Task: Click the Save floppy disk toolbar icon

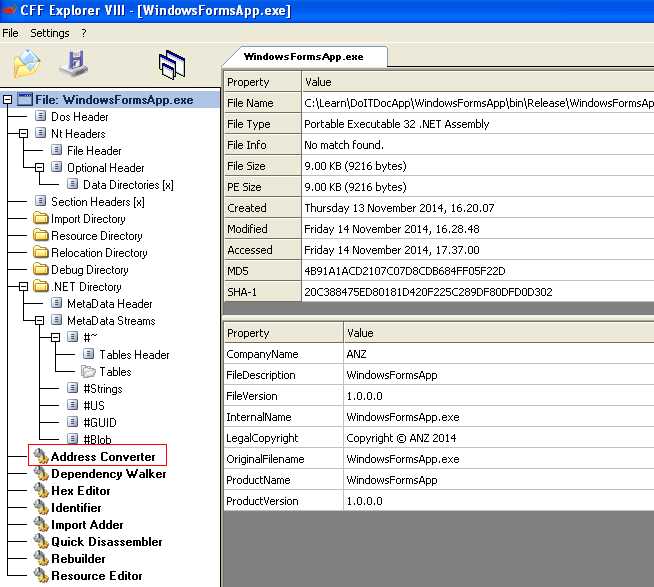Action: [74, 63]
